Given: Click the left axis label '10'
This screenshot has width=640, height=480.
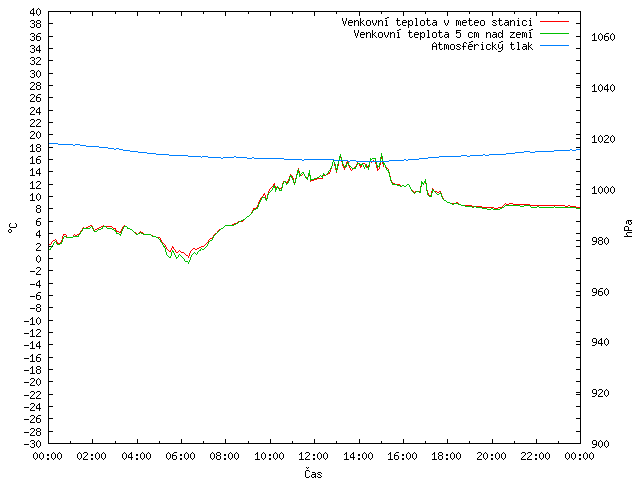Looking at the screenshot, I should pyautogui.click(x=36, y=197).
